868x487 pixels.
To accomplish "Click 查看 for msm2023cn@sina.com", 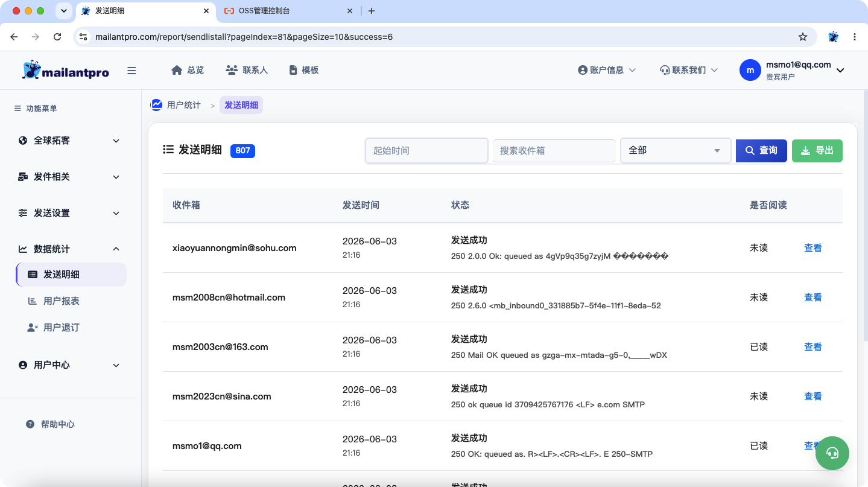I will tap(813, 396).
